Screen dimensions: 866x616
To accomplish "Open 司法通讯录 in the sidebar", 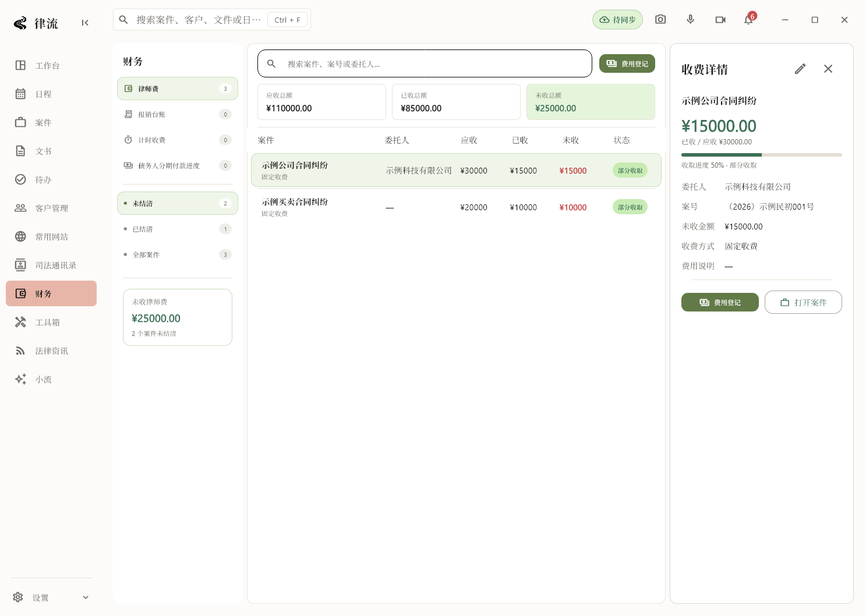I will pos(51,265).
